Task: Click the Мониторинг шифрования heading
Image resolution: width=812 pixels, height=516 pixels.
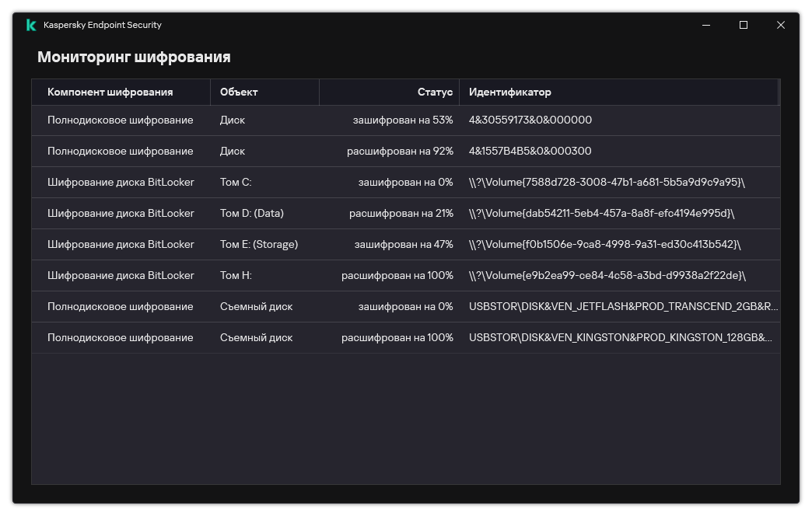Action: [134, 57]
